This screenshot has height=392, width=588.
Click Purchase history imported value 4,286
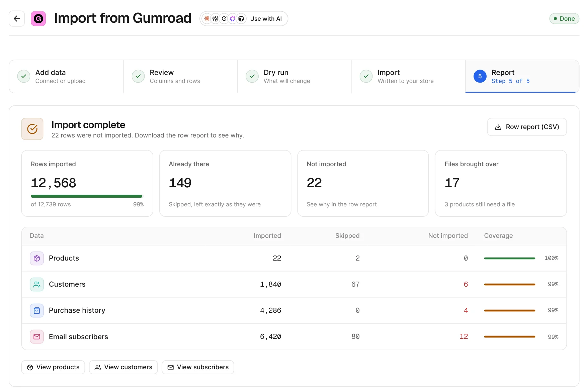[x=270, y=310]
